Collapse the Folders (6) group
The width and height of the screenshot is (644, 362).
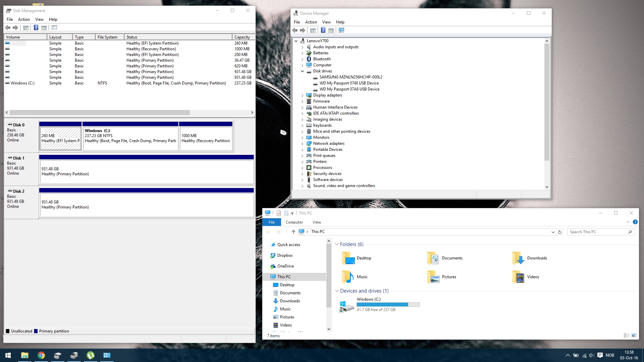click(337, 244)
